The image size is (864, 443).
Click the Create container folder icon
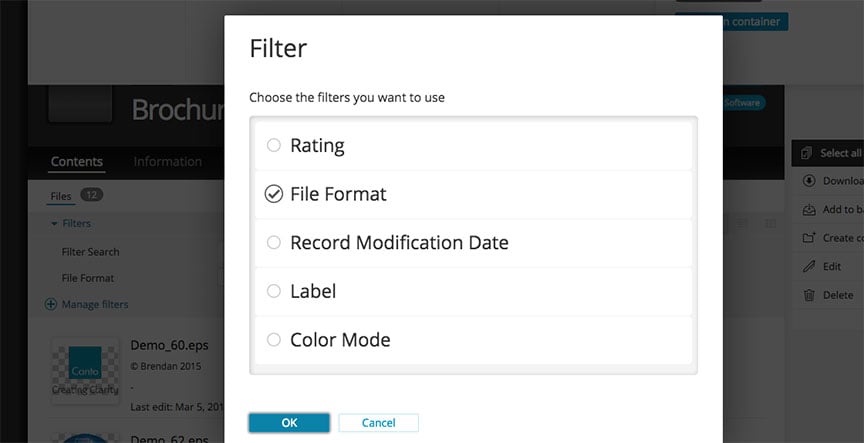[809, 238]
